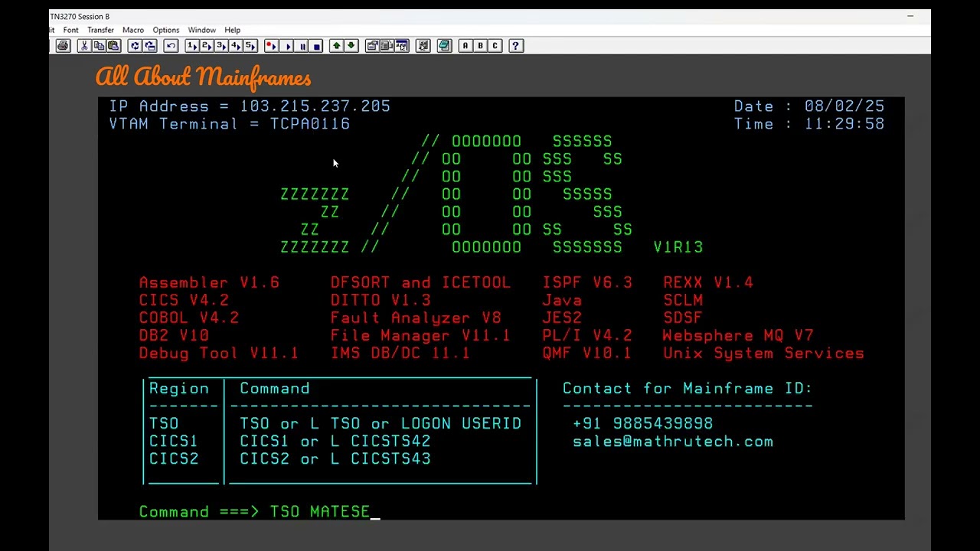Click the 'Websphere MQ V7' text
980x551 pixels.
[738, 335]
